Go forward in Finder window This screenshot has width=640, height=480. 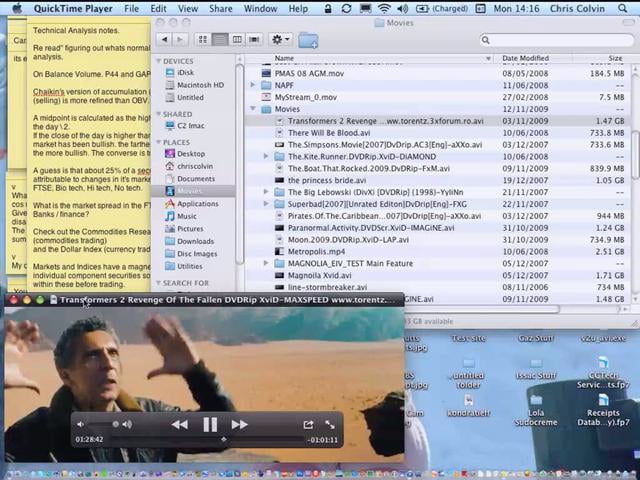pyautogui.click(x=180, y=40)
